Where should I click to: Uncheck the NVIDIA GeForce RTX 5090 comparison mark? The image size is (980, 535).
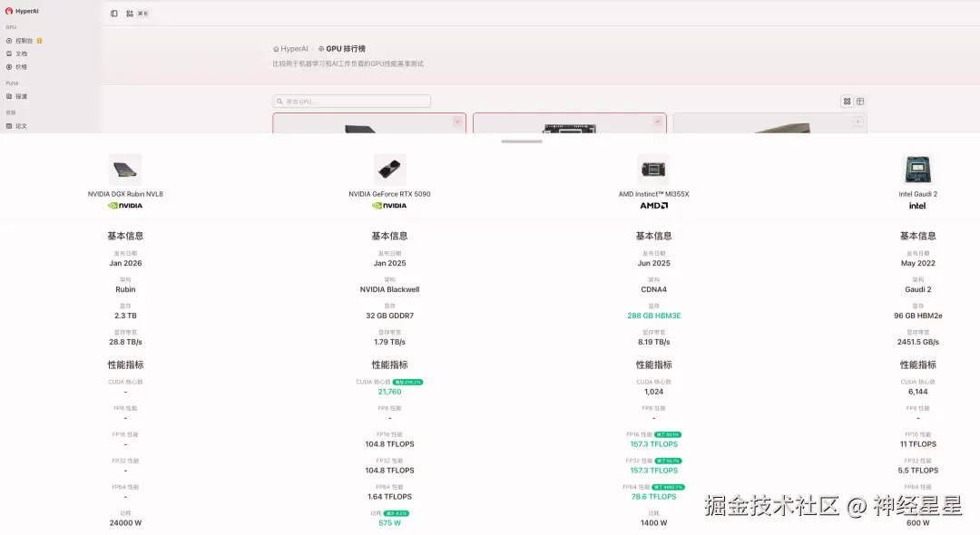(x=656, y=121)
